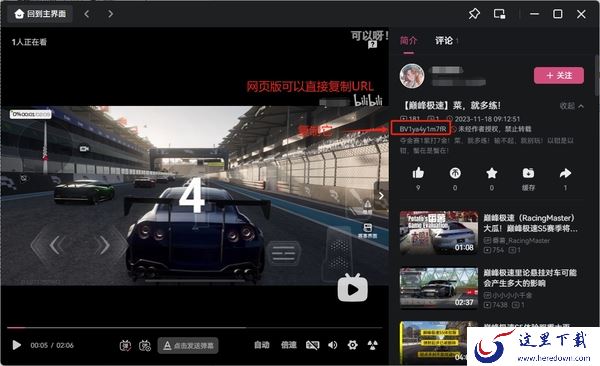Open player settings gear

[x=352, y=345]
